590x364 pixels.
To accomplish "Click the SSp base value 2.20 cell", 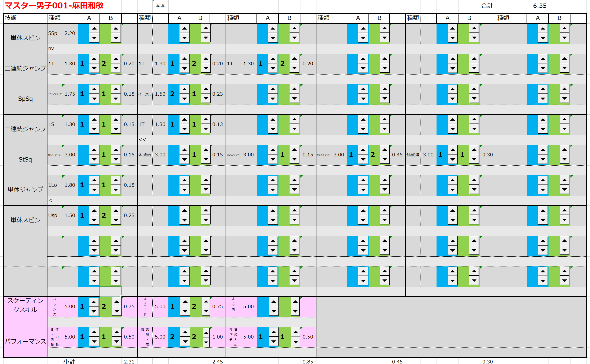I will [x=70, y=33].
